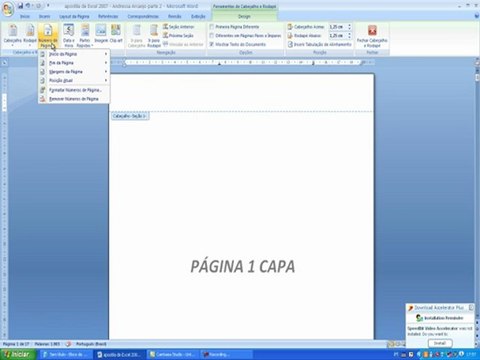Uncheck Mostrar Texto do Documento
The height and width of the screenshot is (360, 480).
tap(211, 44)
